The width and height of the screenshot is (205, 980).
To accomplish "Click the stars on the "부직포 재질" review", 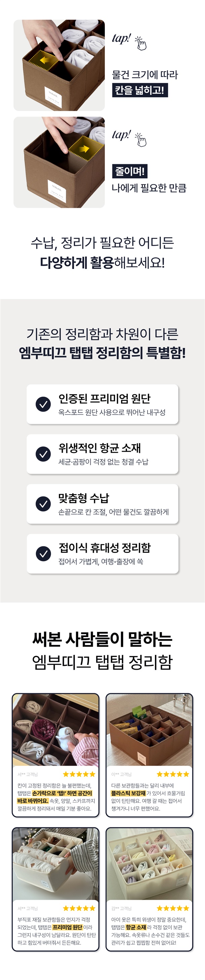I will tap(79, 908).
